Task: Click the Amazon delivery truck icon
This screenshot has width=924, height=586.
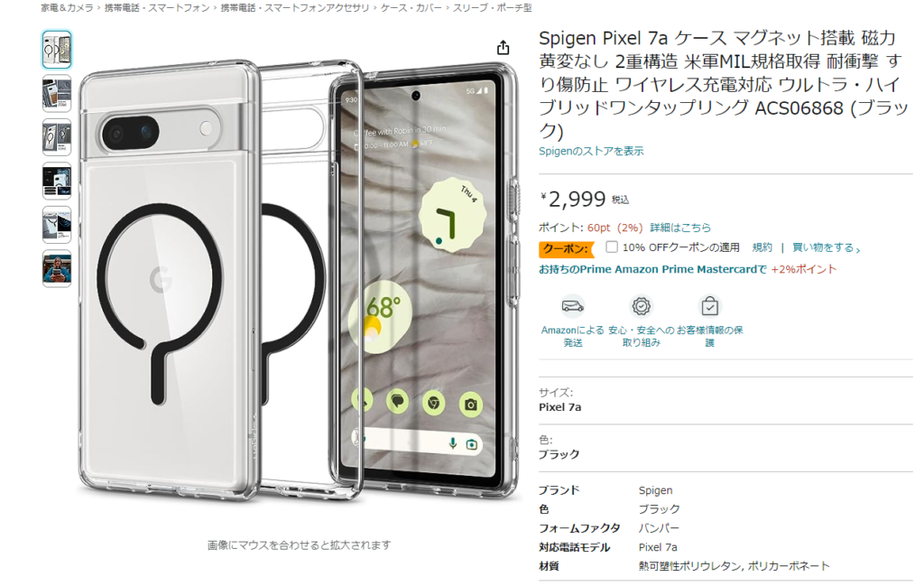Action: (572, 307)
